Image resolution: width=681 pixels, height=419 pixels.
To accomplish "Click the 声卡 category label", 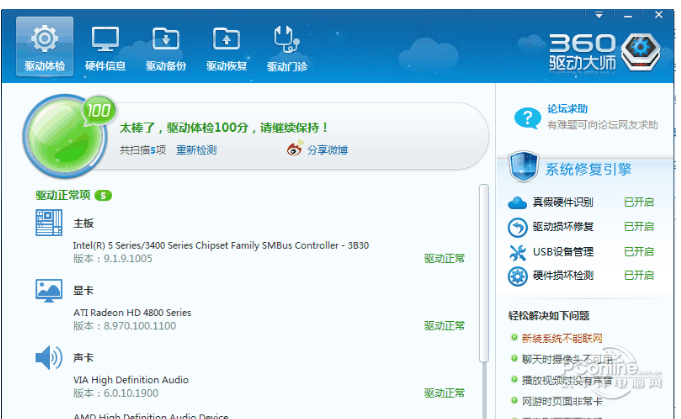I will tap(83, 358).
